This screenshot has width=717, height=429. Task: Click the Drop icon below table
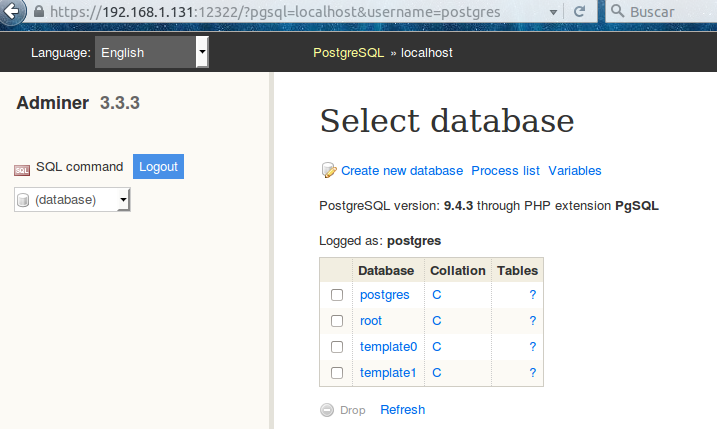pyautogui.click(x=327, y=410)
